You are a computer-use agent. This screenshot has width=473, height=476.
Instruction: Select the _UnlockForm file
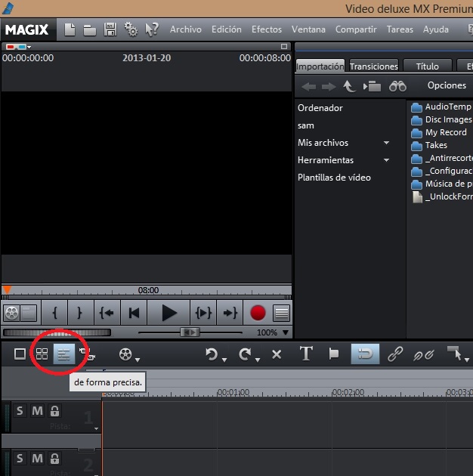[442, 196]
